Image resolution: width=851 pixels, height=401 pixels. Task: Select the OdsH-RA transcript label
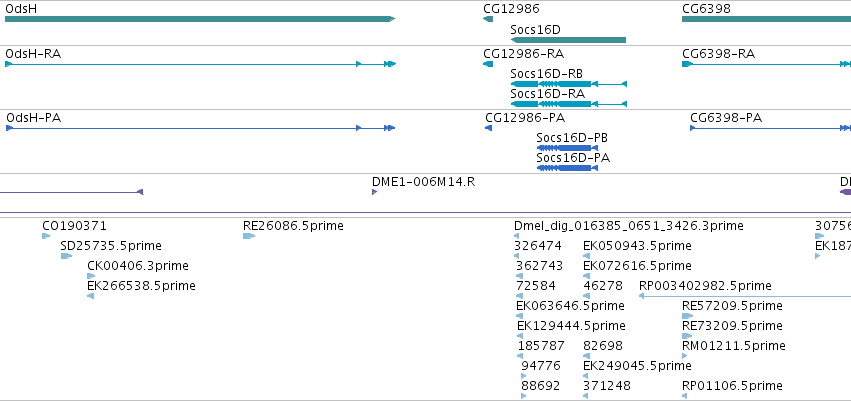(33, 54)
